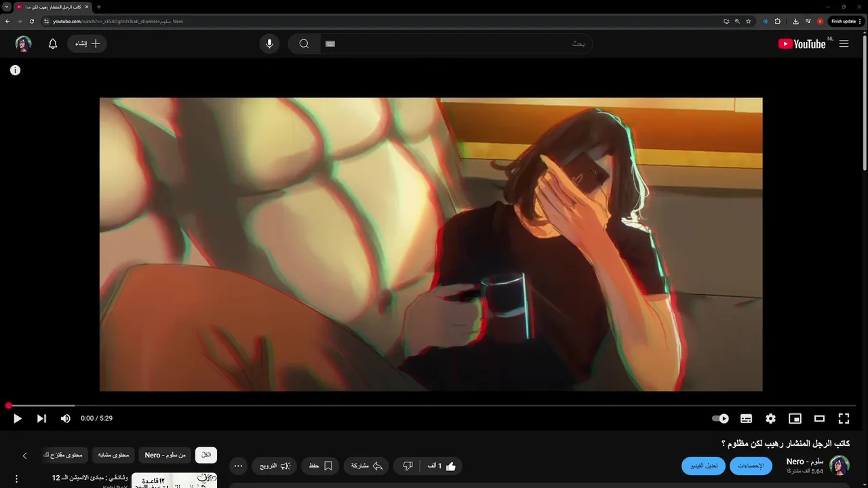Bookmark this page star icon
Screen dimensions: 868x488
pyautogui.click(x=749, y=21)
